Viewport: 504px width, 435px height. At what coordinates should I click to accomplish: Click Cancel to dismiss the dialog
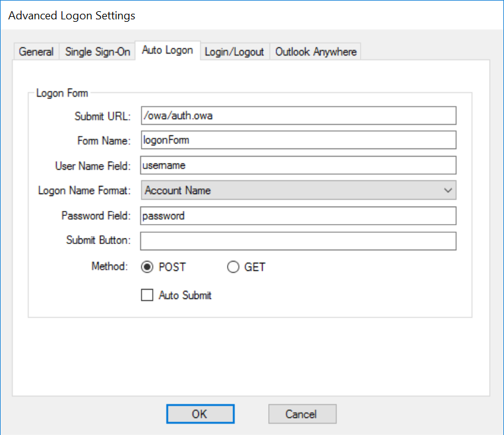(303, 414)
